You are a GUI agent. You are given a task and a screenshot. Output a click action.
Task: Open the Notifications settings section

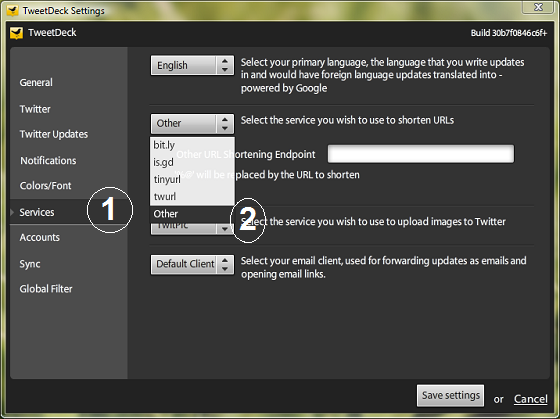tap(48, 161)
